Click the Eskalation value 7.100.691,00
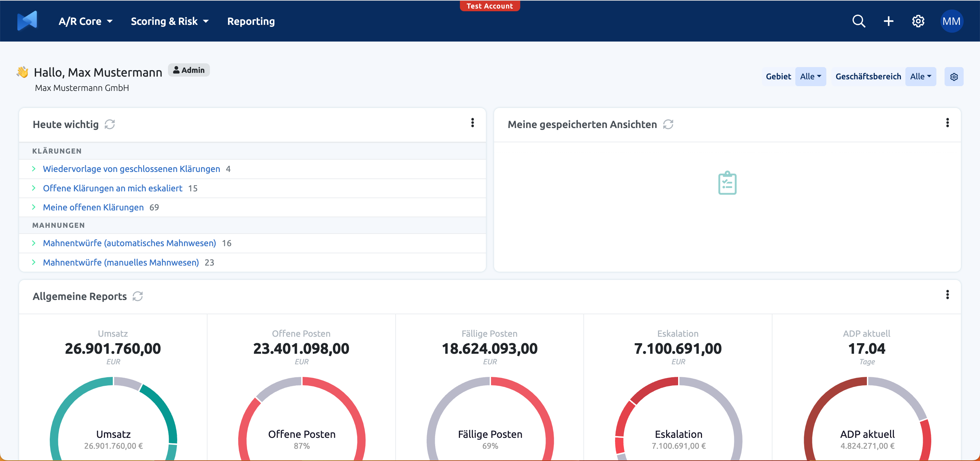The height and width of the screenshot is (461, 980). point(678,349)
